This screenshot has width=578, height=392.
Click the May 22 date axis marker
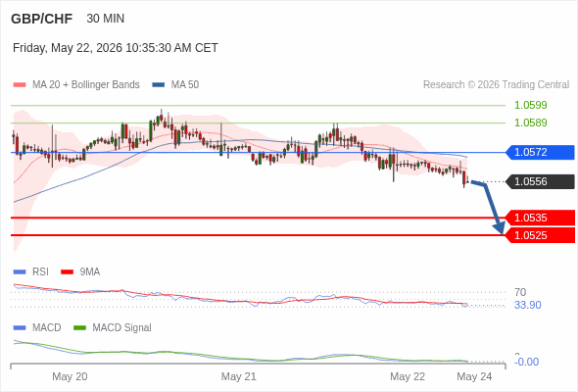[x=408, y=376]
